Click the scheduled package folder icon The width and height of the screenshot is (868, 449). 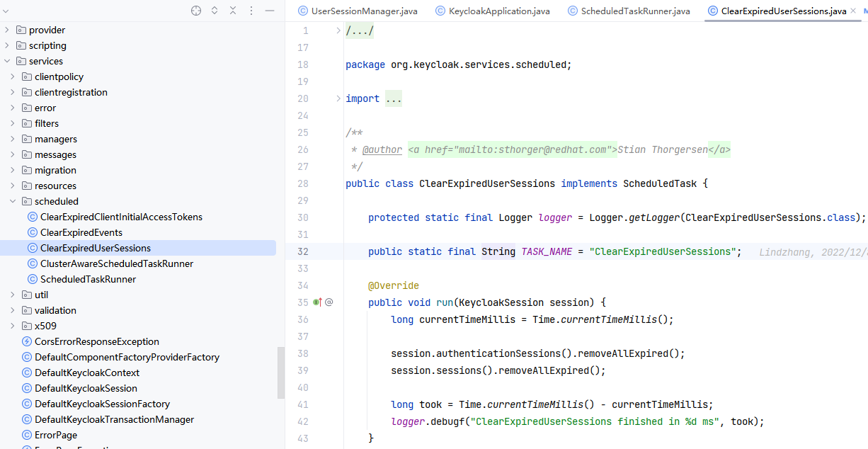[x=27, y=201]
